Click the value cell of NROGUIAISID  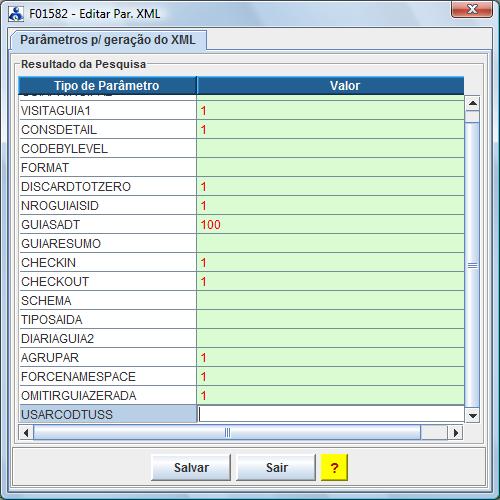[331, 205]
